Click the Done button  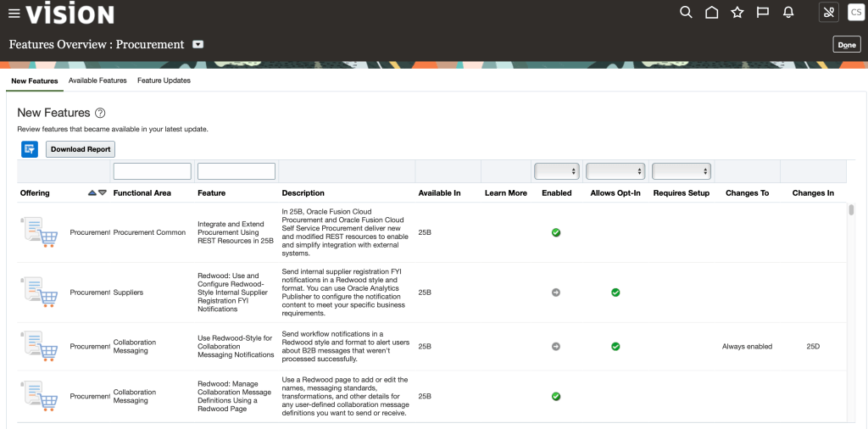(846, 45)
